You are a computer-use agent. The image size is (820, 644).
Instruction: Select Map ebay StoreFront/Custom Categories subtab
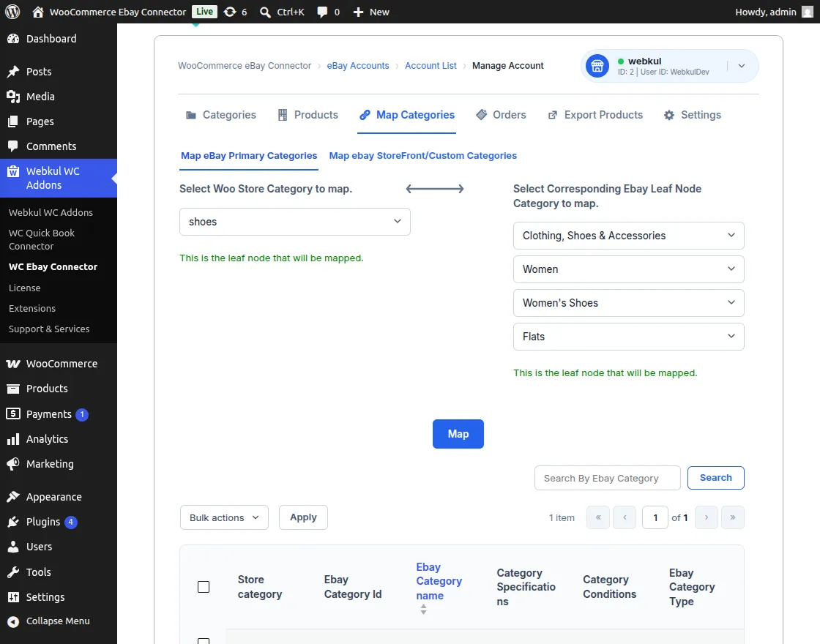click(423, 156)
